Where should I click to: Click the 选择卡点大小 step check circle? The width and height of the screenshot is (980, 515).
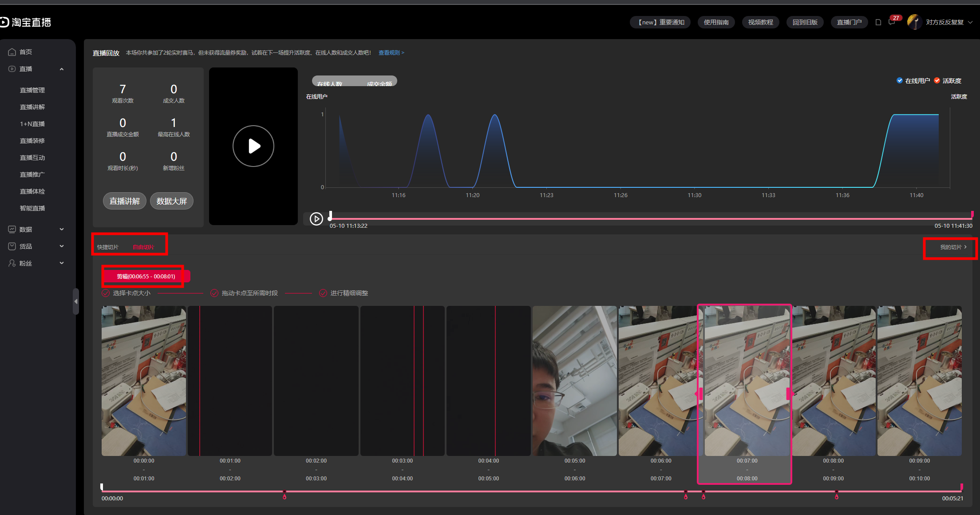point(106,293)
